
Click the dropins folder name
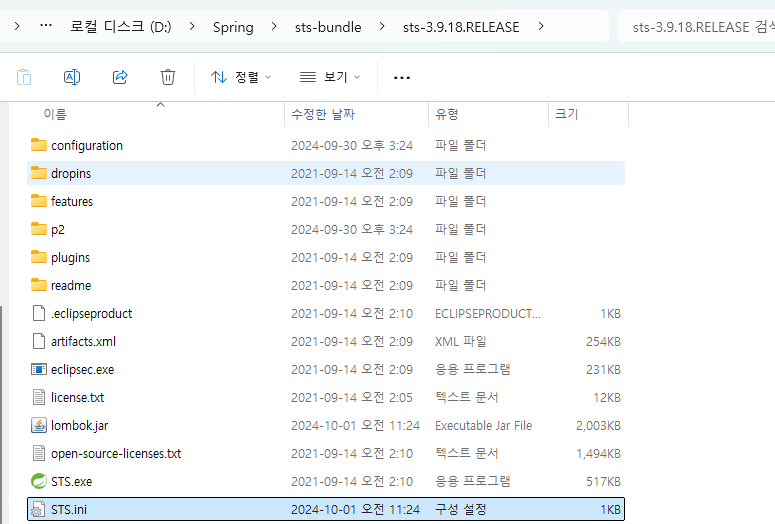point(71,174)
